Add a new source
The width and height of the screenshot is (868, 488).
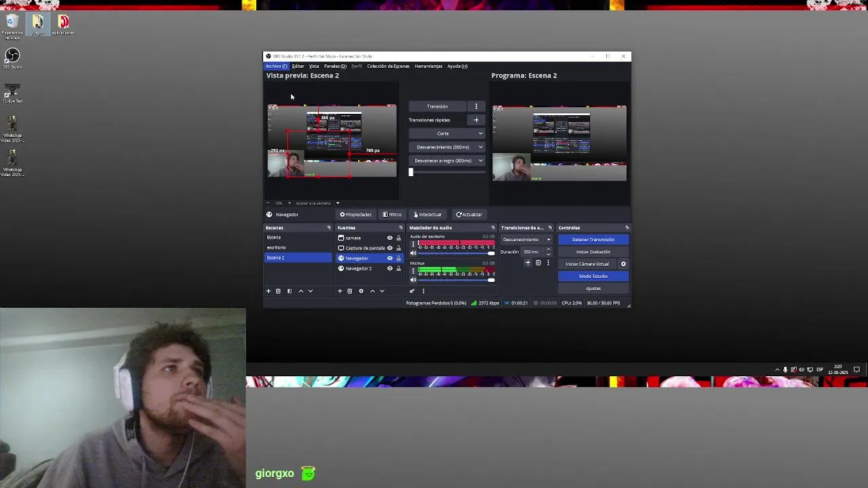340,291
